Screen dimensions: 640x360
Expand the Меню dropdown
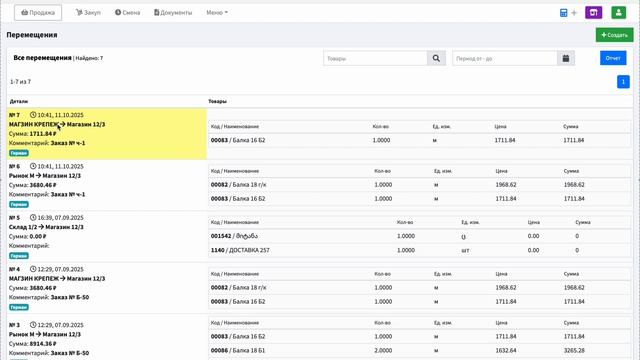pos(217,13)
